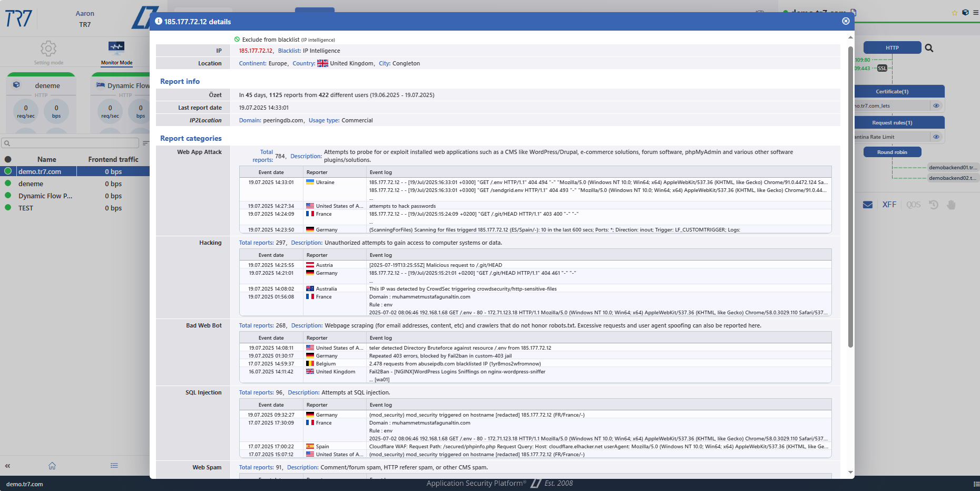The width and height of the screenshot is (980, 491).
Task: Click the XFF icon
Action: 889,205
